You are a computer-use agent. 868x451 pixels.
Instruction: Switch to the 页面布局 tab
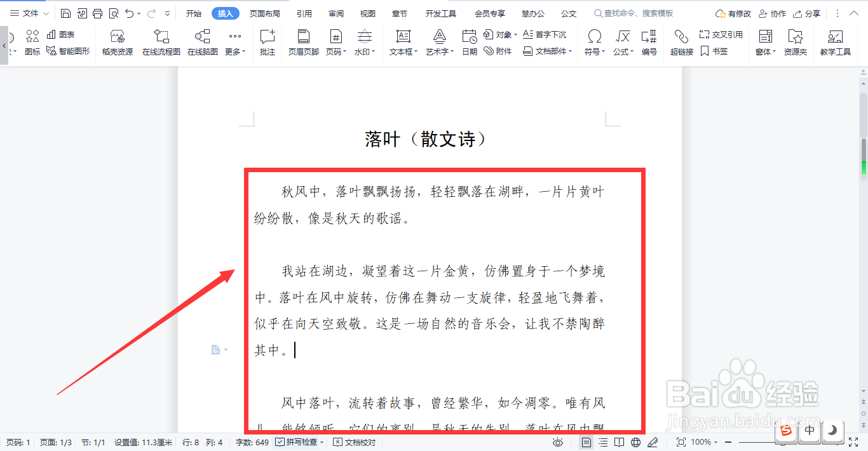265,13
